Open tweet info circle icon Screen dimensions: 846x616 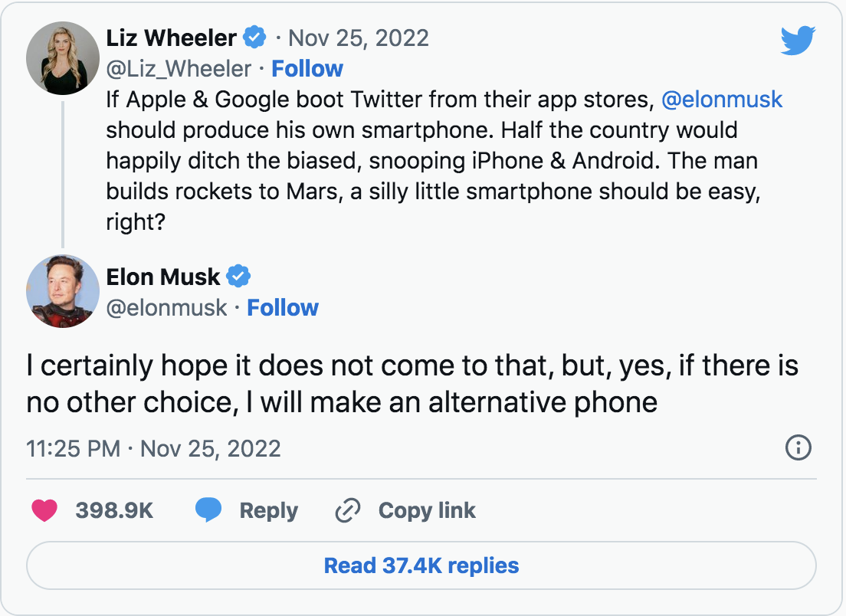tap(798, 447)
